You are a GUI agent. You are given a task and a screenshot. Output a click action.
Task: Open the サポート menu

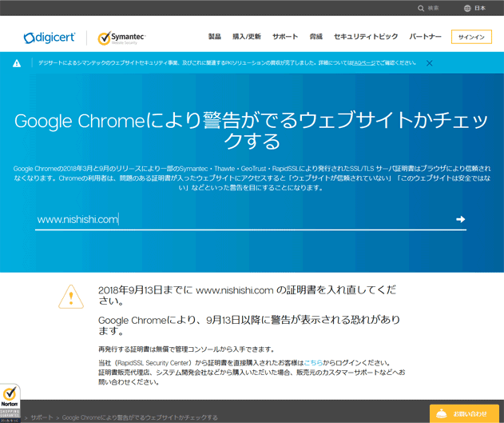(x=285, y=37)
